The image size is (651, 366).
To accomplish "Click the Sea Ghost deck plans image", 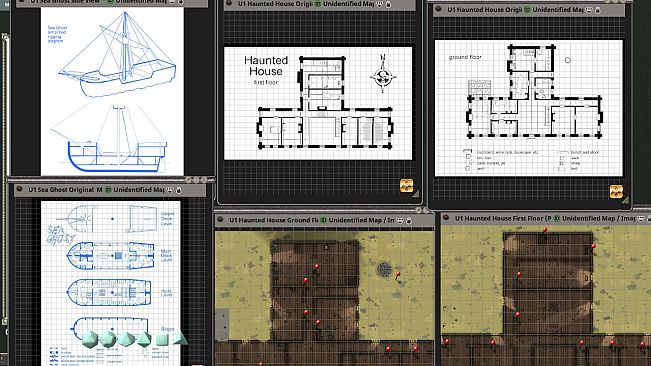I will click(111, 283).
